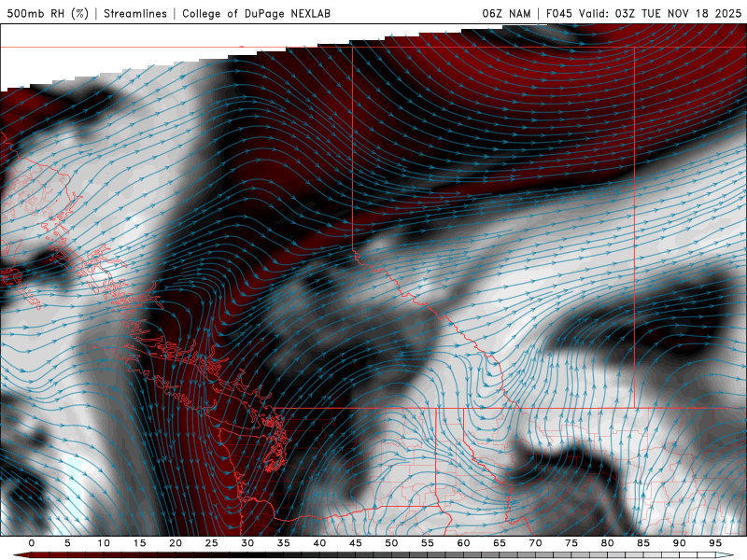Click the colorbar label '25'
Screen dimensions: 747x560
212,543
